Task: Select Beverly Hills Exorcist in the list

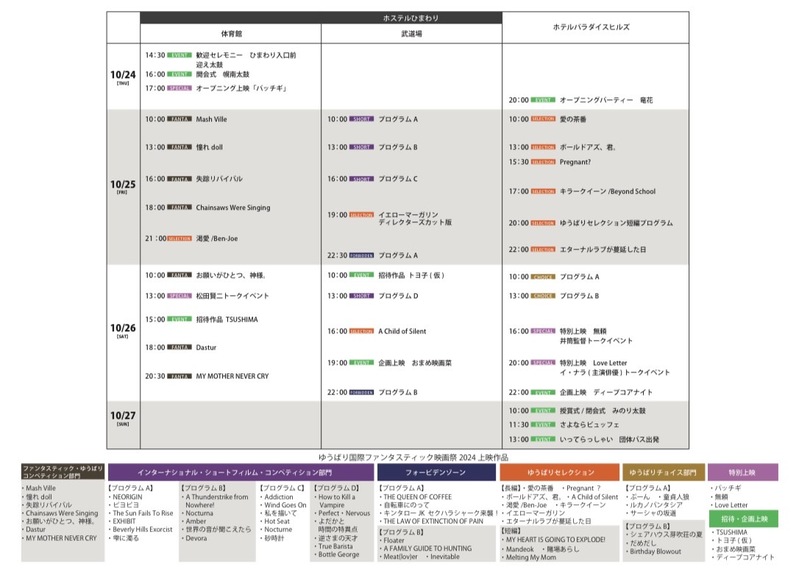Action: click(143, 530)
